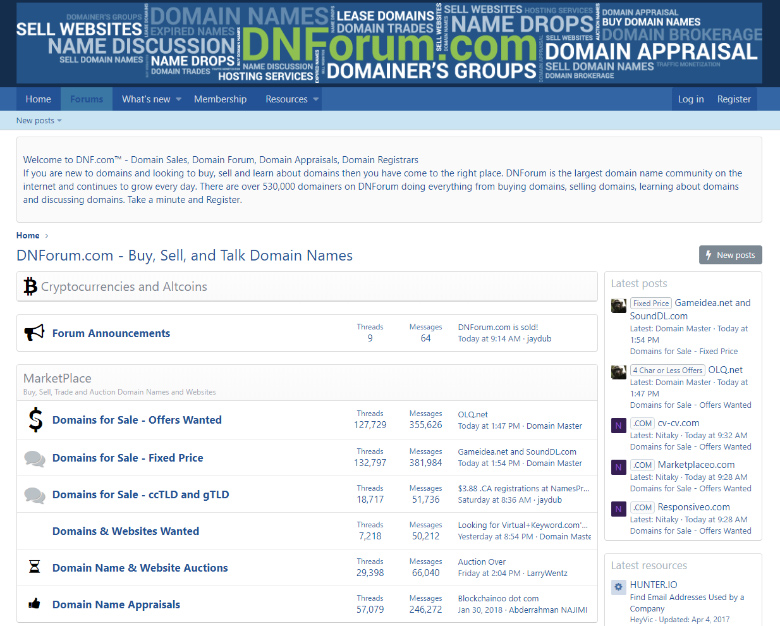The height and width of the screenshot is (626, 780).
Task: Click Nitaky avatar beside Responsiveo.com
Action: [x=618, y=509]
